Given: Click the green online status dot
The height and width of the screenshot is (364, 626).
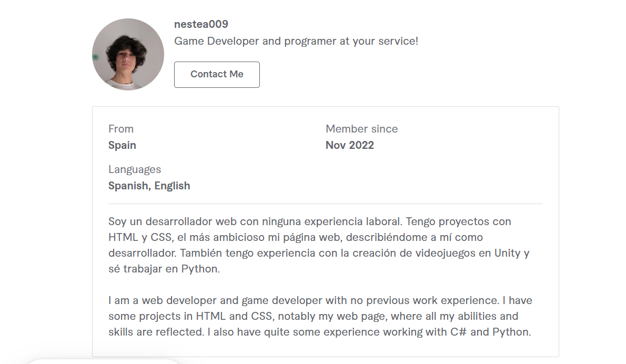Looking at the screenshot, I should coord(95,57).
